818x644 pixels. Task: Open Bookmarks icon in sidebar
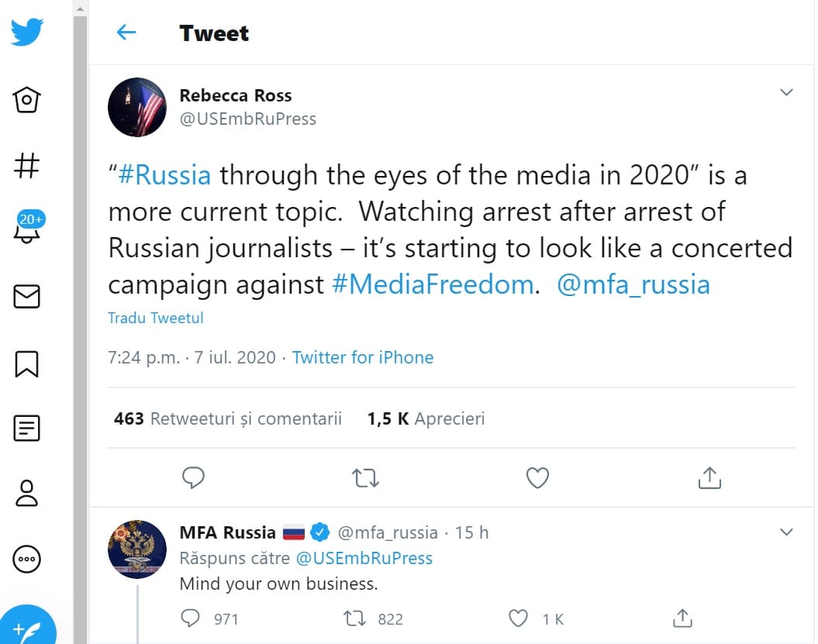pyautogui.click(x=26, y=363)
